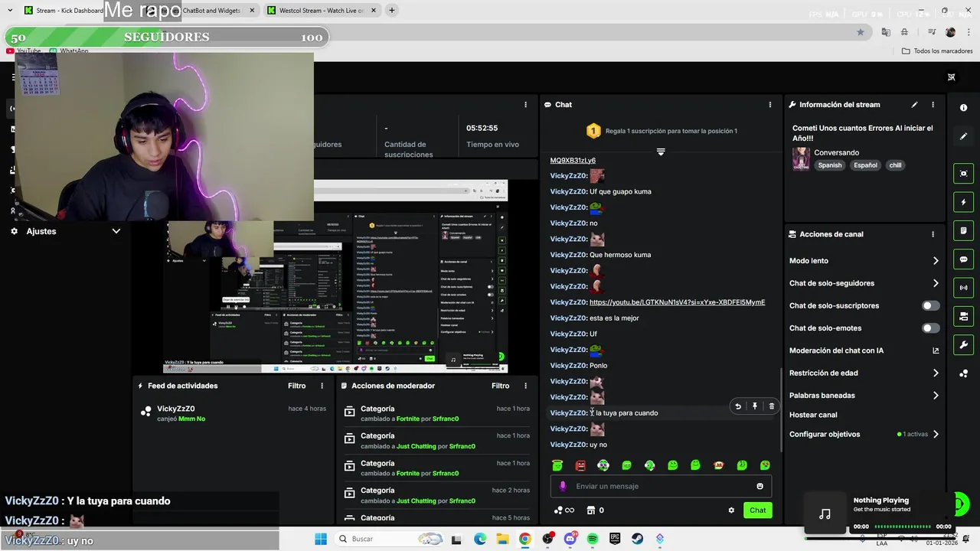Click the chat panel scrollbar
This screenshot has height=551, width=980.
(781, 409)
